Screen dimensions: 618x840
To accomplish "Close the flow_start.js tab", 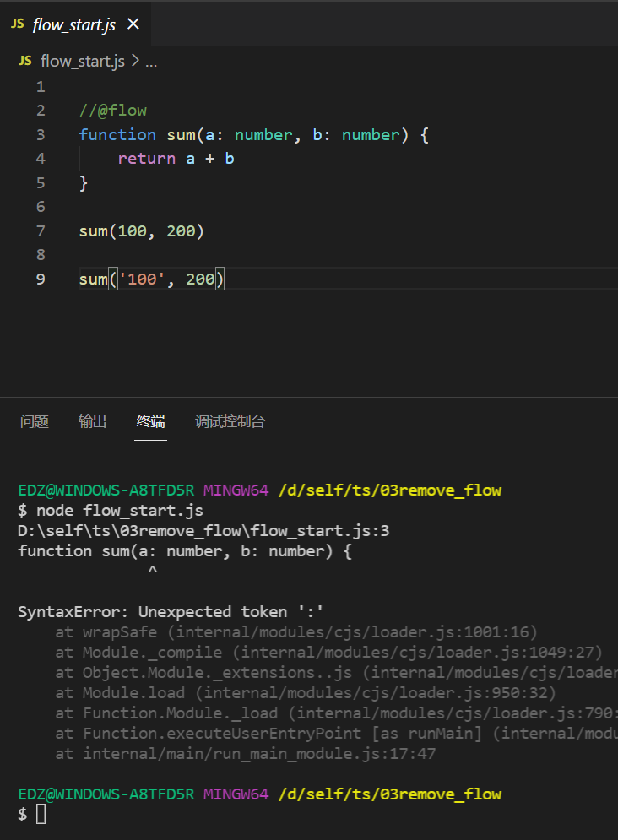I will pos(133,24).
